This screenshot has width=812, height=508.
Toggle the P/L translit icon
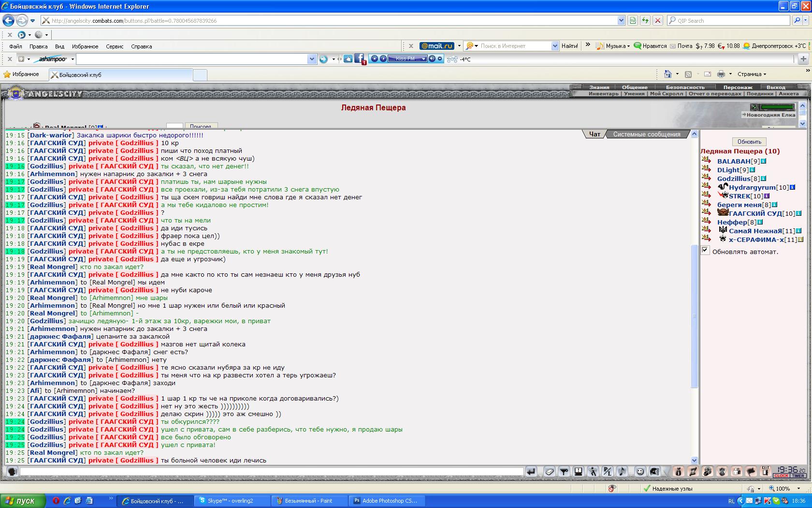click(x=608, y=471)
